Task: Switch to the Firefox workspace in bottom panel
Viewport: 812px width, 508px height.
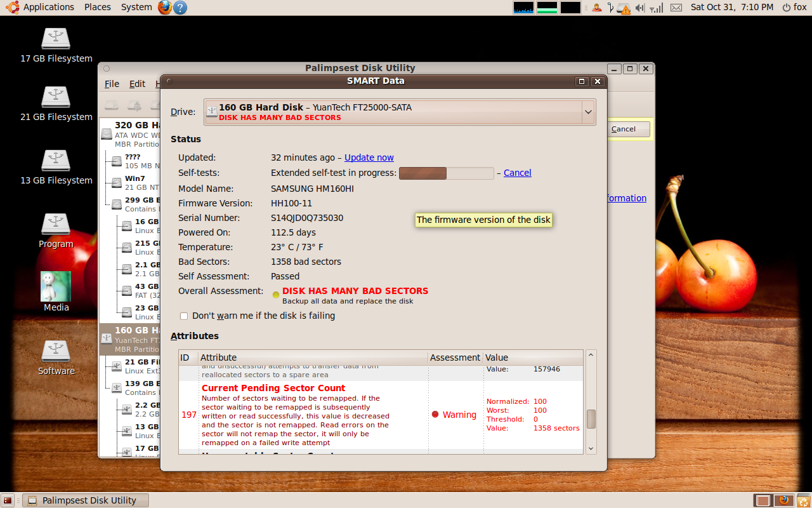Action: coord(784,500)
